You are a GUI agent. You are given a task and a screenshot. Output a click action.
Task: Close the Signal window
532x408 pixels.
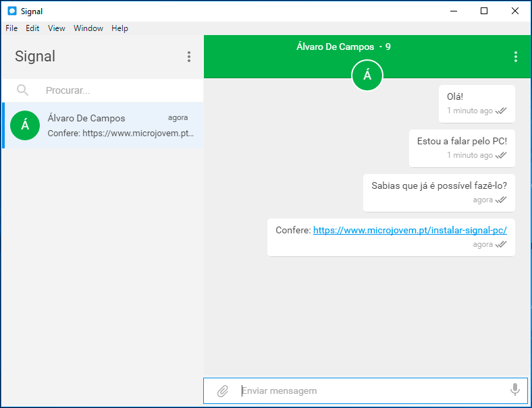click(x=514, y=11)
